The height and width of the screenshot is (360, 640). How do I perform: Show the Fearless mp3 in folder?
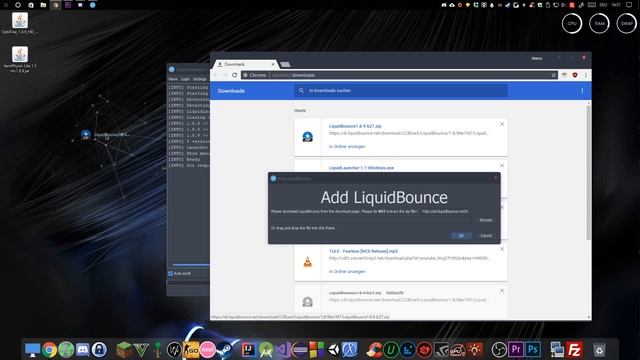[x=347, y=271]
